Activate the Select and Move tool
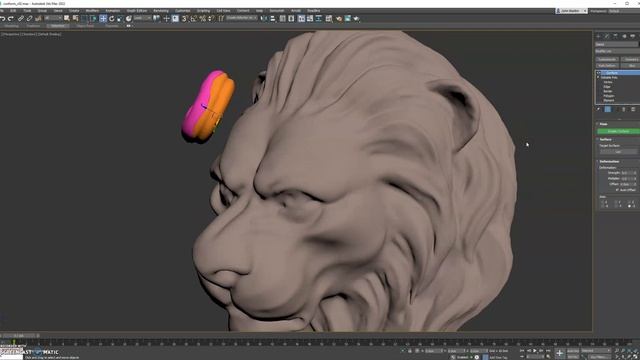Image resolution: width=640 pixels, height=360 pixels. 103,18
